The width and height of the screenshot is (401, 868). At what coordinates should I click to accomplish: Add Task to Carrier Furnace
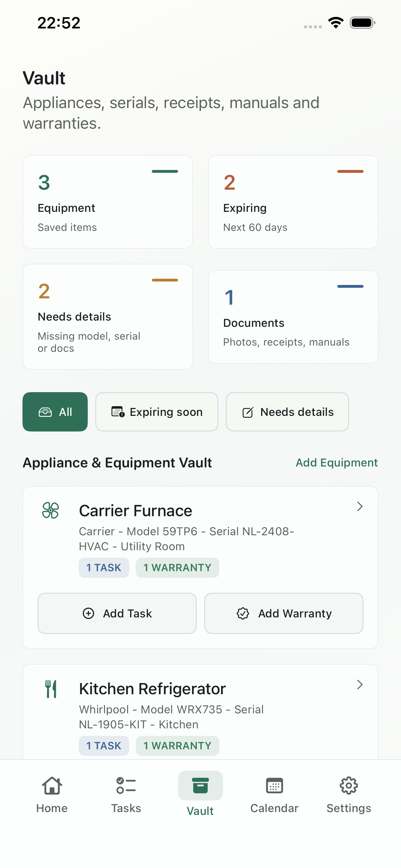tap(117, 613)
